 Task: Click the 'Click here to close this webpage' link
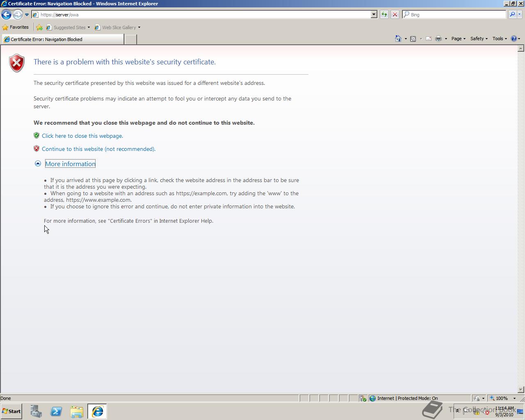(82, 136)
